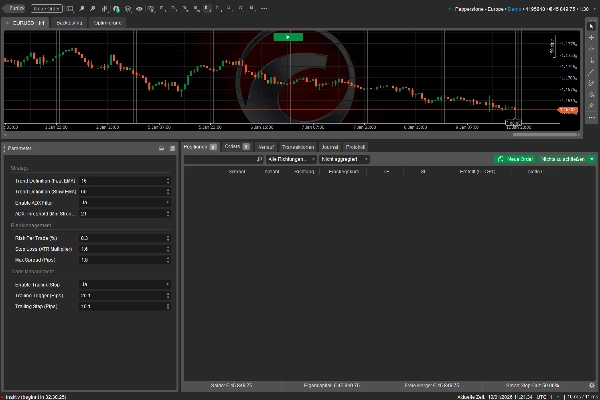
Task: Toggle the eye viewing options icon
Action: pyautogui.click(x=139, y=8)
